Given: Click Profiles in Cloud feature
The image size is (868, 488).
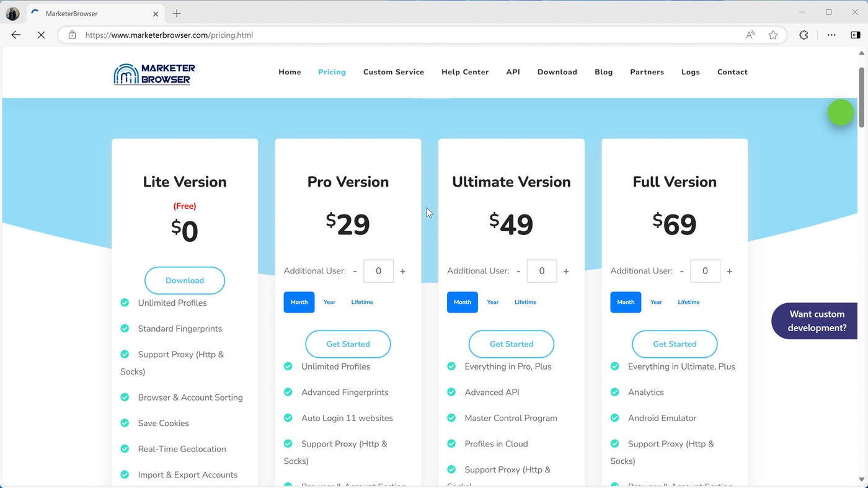Looking at the screenshot, I should (x=496, y=444).
